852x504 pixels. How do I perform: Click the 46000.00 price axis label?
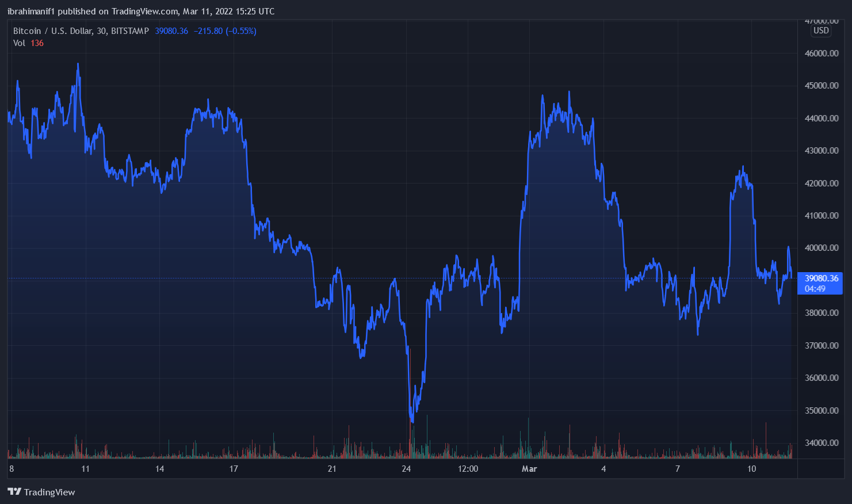[821, 54]
